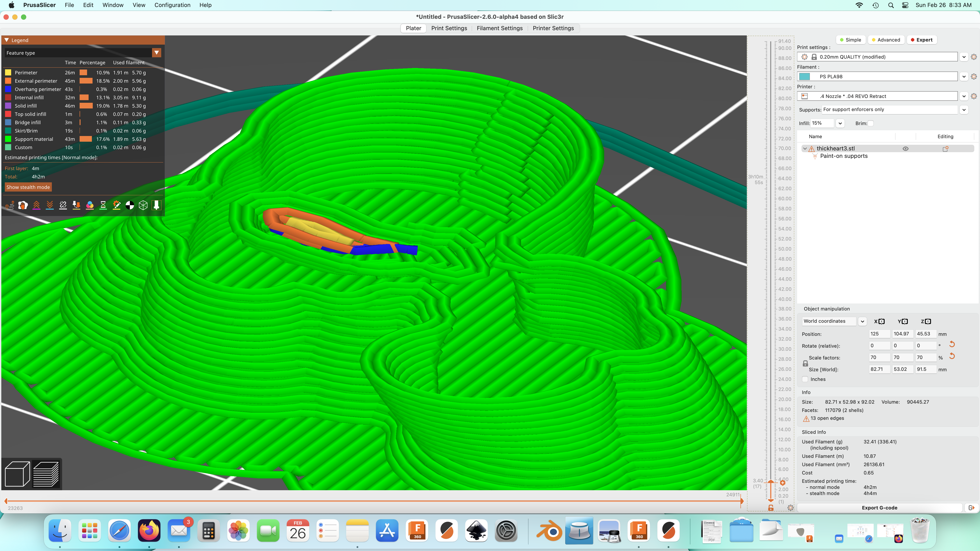Click Show stealth mode button

28,187
